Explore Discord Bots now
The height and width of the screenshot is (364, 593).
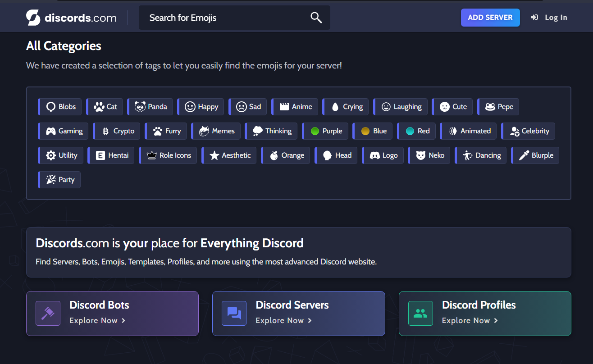(x=97, y=320)
